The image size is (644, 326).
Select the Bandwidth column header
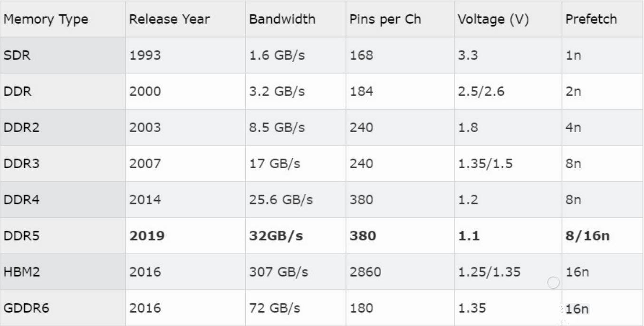pos(282,19)
